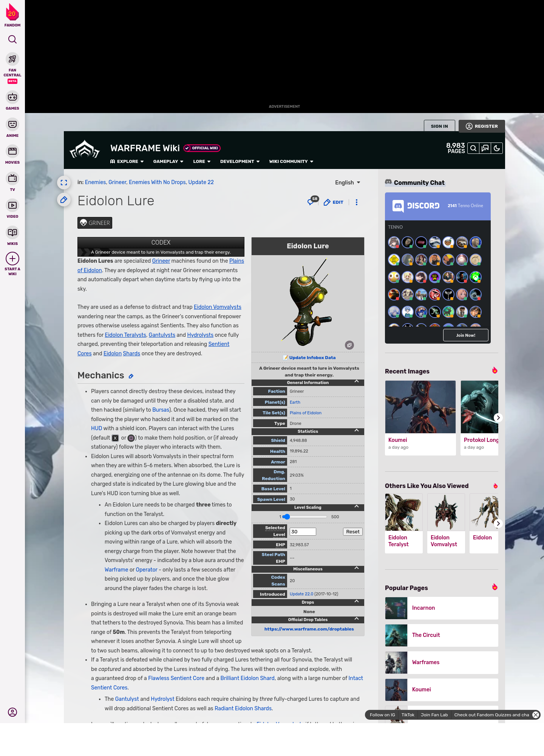Click the Reset level button

[353, 531]
